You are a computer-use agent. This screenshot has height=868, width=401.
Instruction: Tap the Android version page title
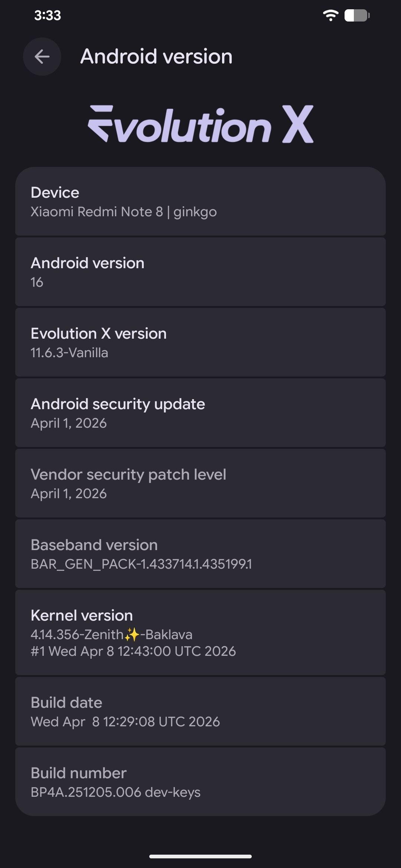[x=156, y=57]
